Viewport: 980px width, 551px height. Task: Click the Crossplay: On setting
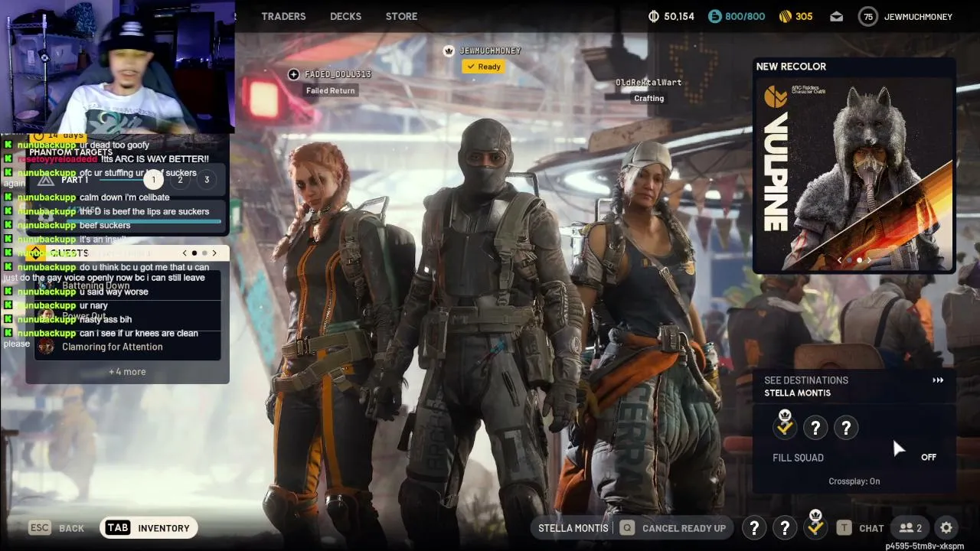[x=854, y=481]
